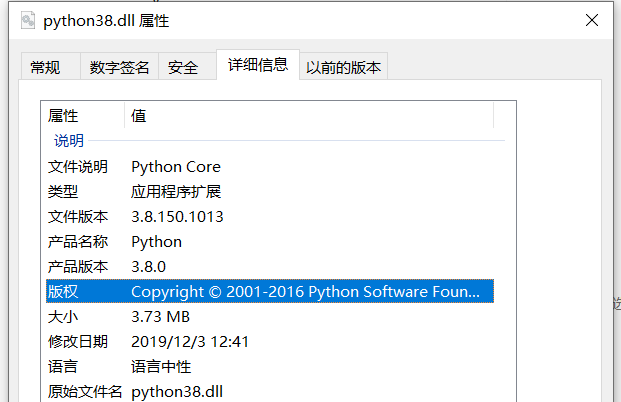Select the 类型 应用程序扩展 row
Screen dimensions: 621x402
[270, 192]
